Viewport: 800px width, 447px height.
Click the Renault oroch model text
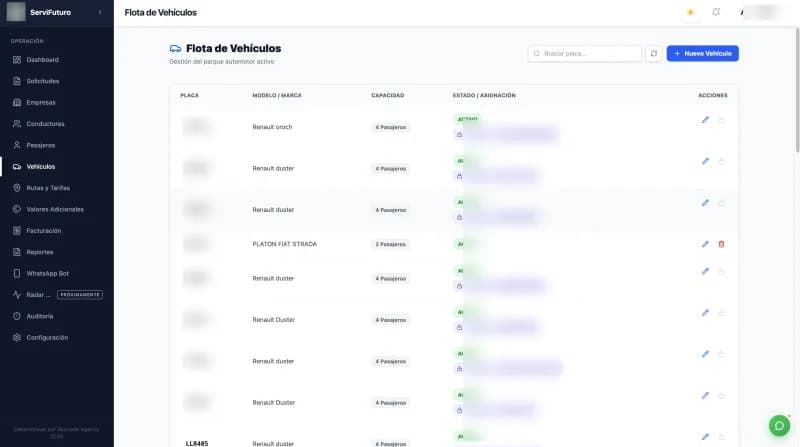click(272, 127)
